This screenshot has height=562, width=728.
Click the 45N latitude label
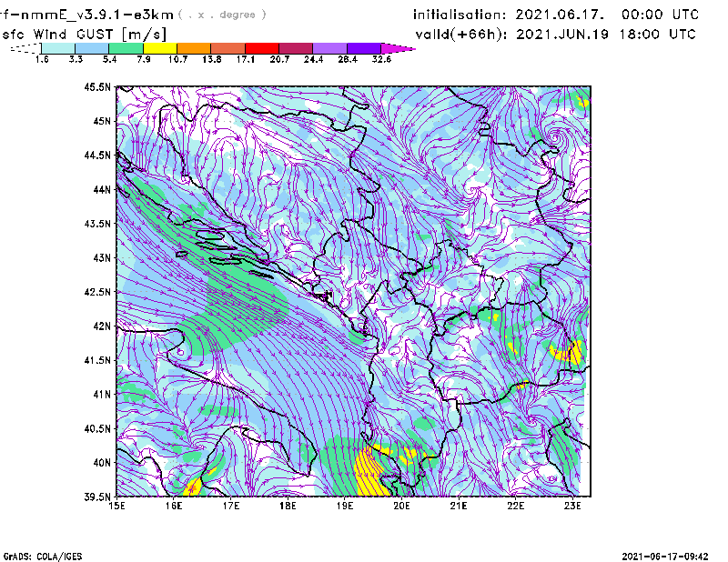[x=102, y=121]
